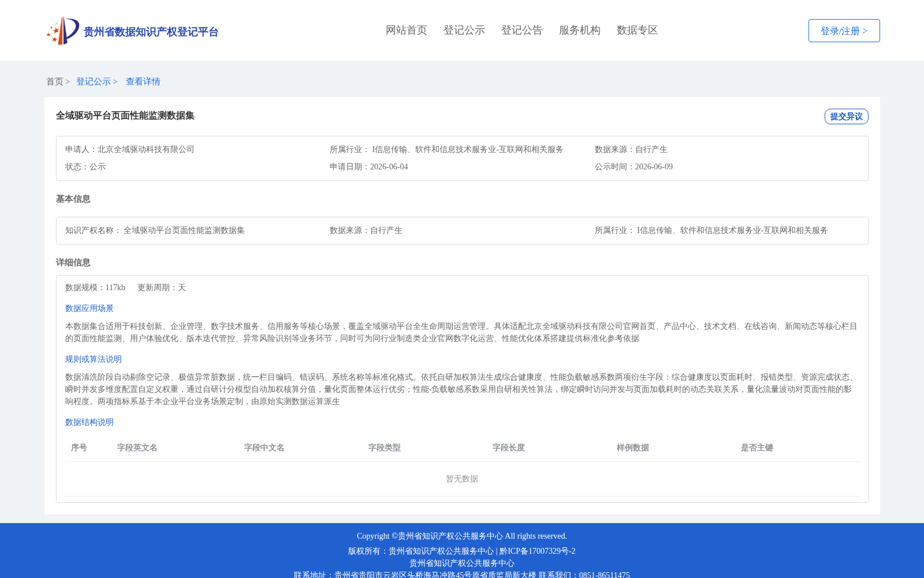Click the 是否主键 column header
Viewport: 924px width, 578px height.
point(757,447)
